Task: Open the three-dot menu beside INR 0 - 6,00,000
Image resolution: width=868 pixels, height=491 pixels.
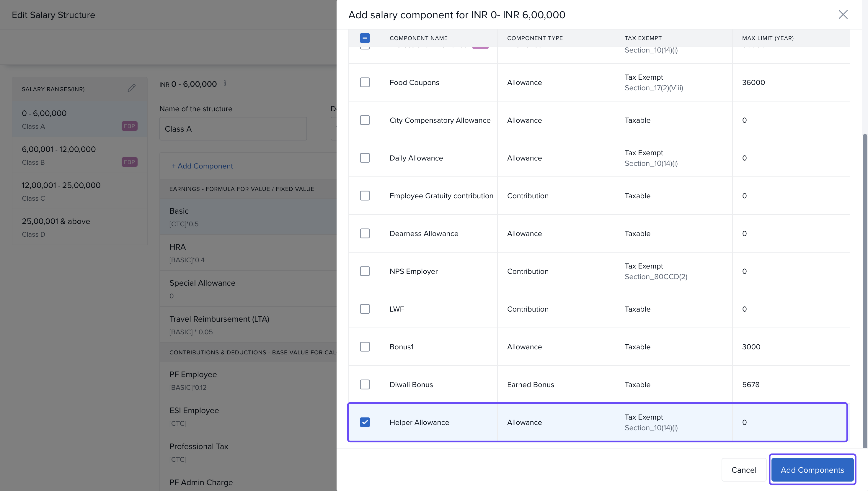Action: pos(225,83)
